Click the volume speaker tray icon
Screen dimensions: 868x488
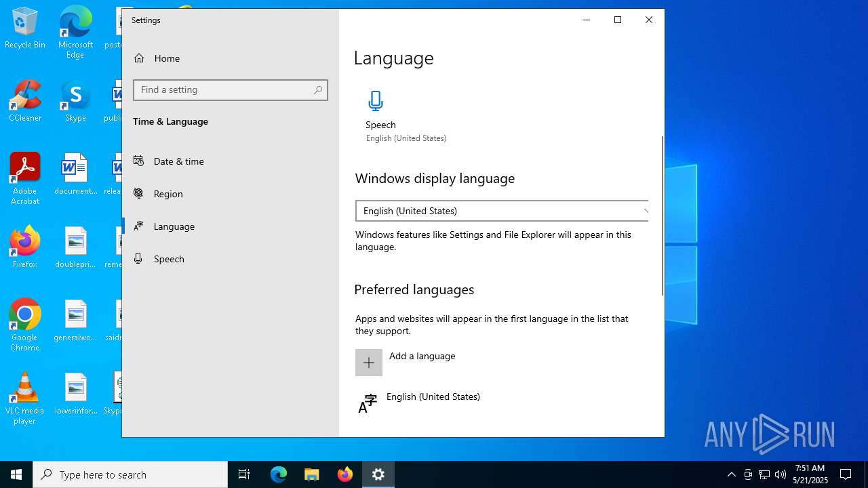pos(781,474)
